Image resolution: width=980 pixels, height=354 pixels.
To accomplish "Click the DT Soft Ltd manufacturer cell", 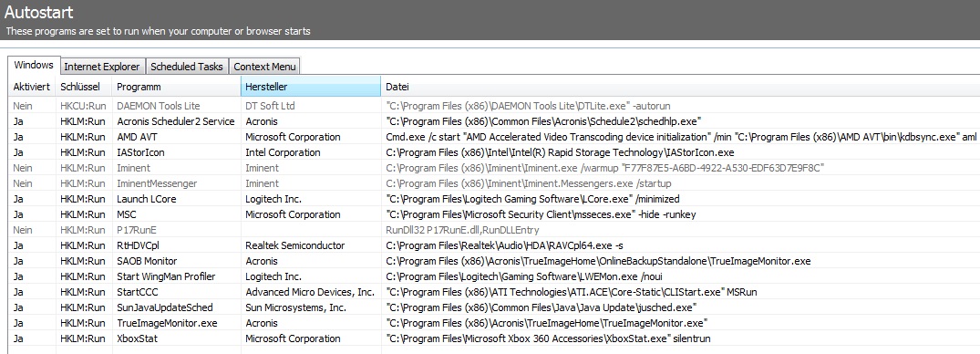I will tap(270, 106).
